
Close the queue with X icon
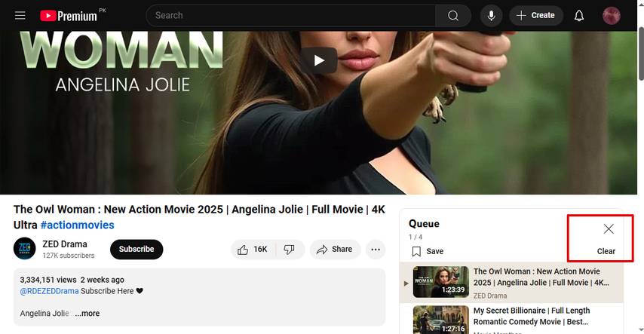pos(609,229)
